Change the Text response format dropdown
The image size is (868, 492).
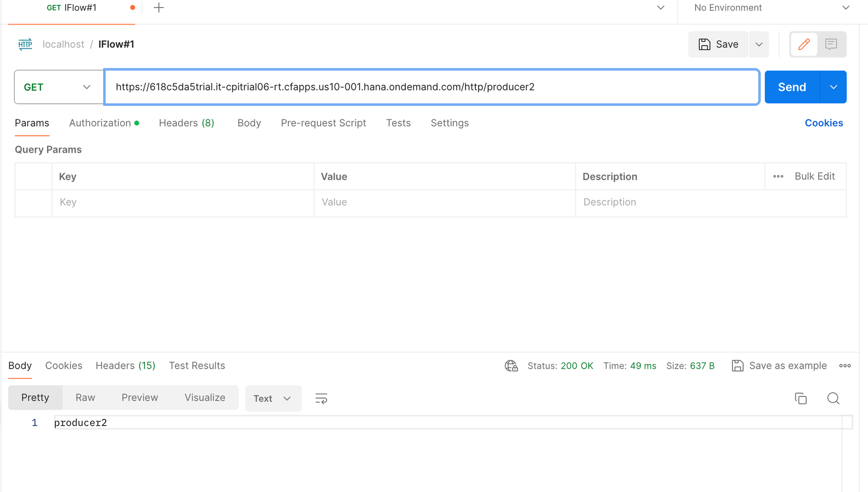(273, 399)
